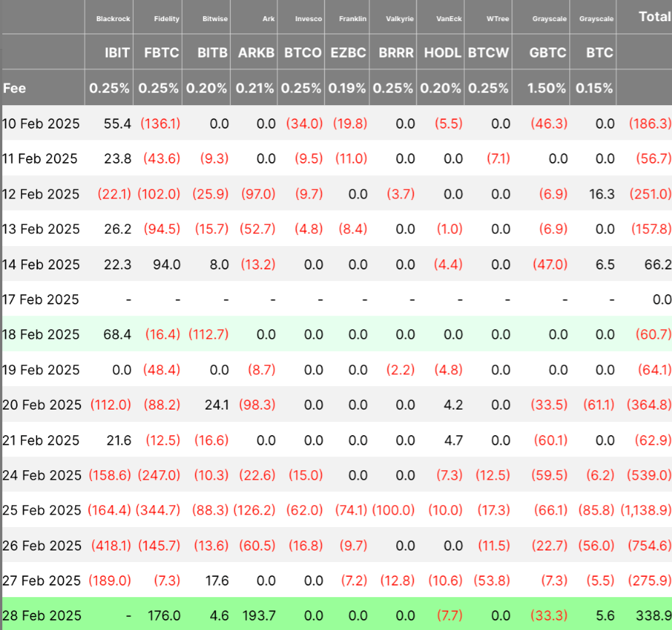Select the 21 Feb 2025 date row

[x=336, y=440]
